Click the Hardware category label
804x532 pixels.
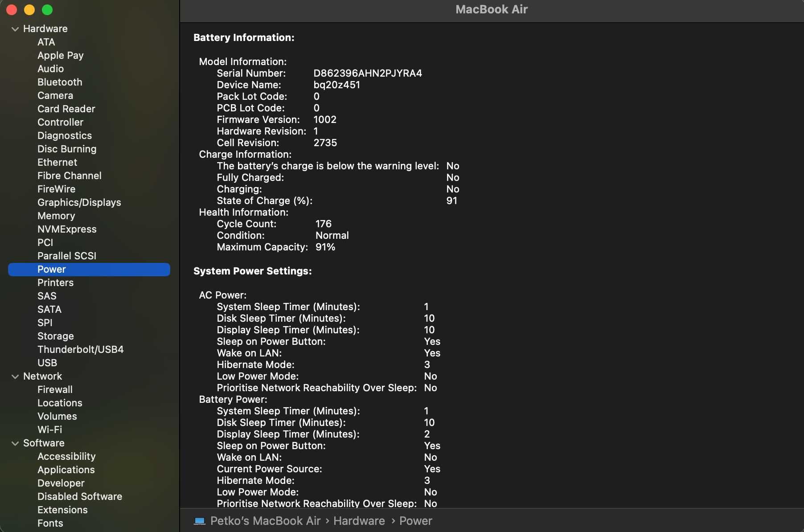(x=45, y=29)
